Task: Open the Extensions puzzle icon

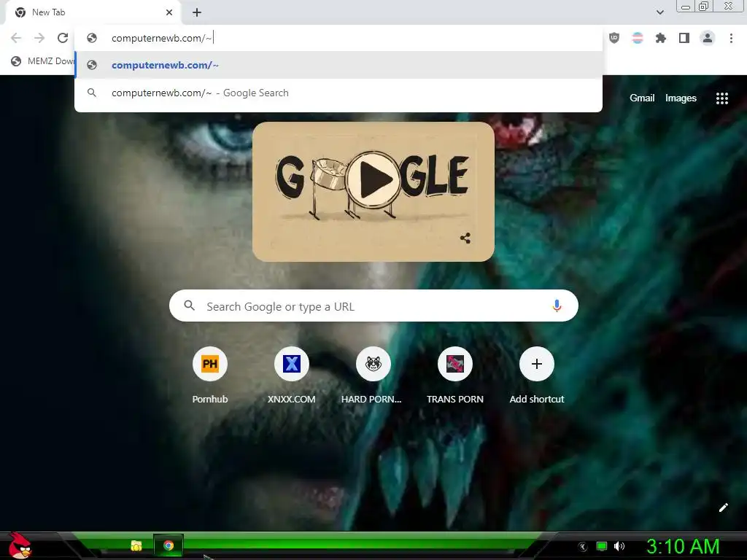Action: pos(661,38)
